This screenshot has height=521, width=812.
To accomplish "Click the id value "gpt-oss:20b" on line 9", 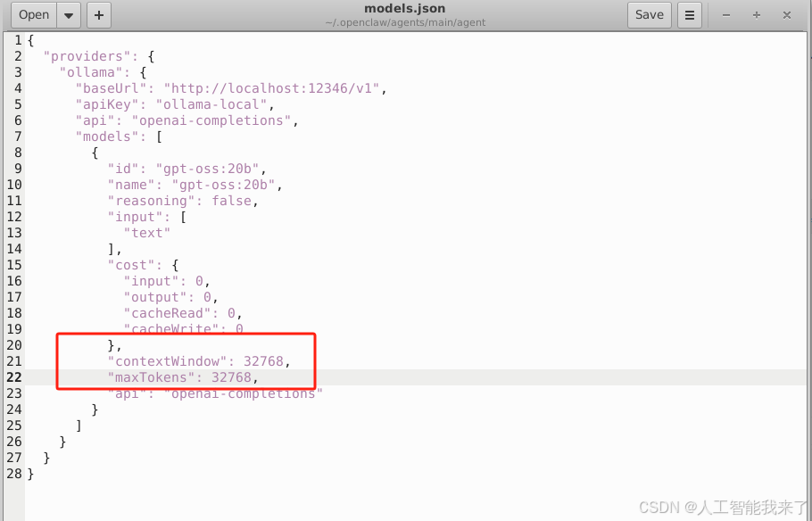I will [207, 169].
